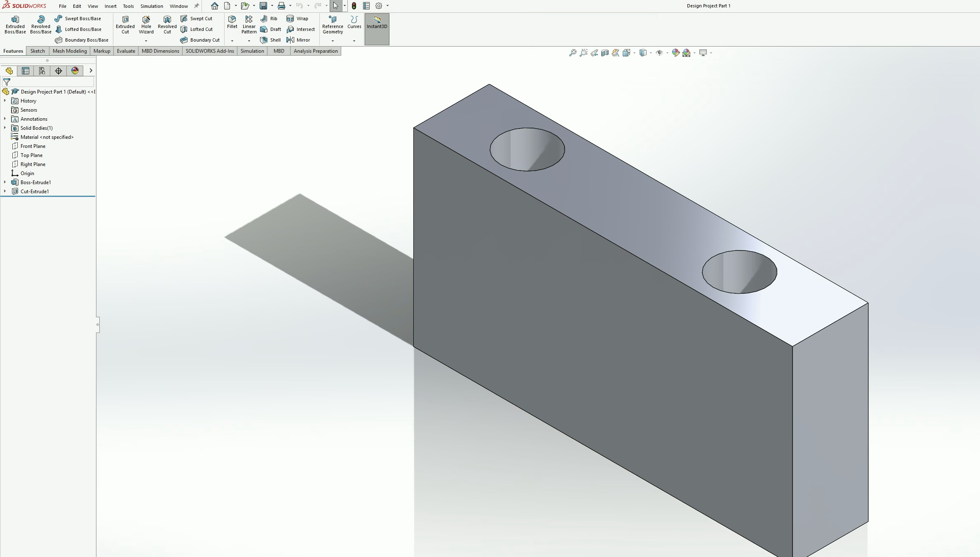
Task: Select the Rib feature
Action: click(x=269, y=19)
